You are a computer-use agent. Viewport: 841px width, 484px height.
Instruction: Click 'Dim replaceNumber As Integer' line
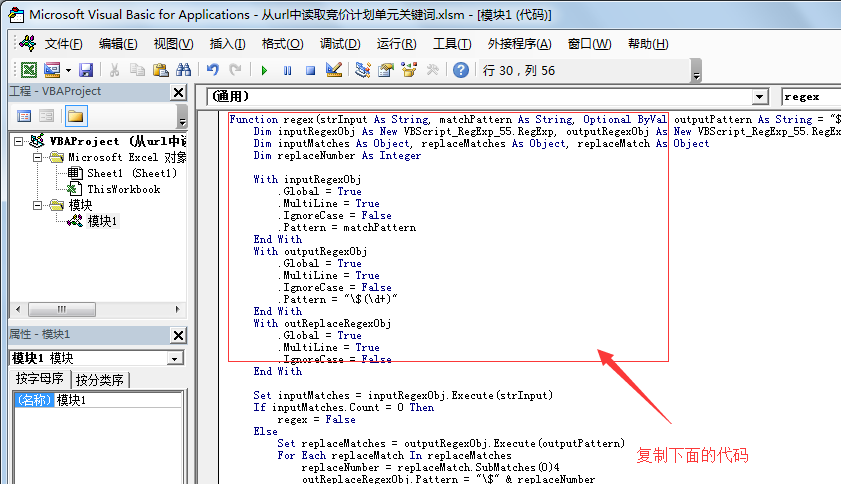coord(337,156)
